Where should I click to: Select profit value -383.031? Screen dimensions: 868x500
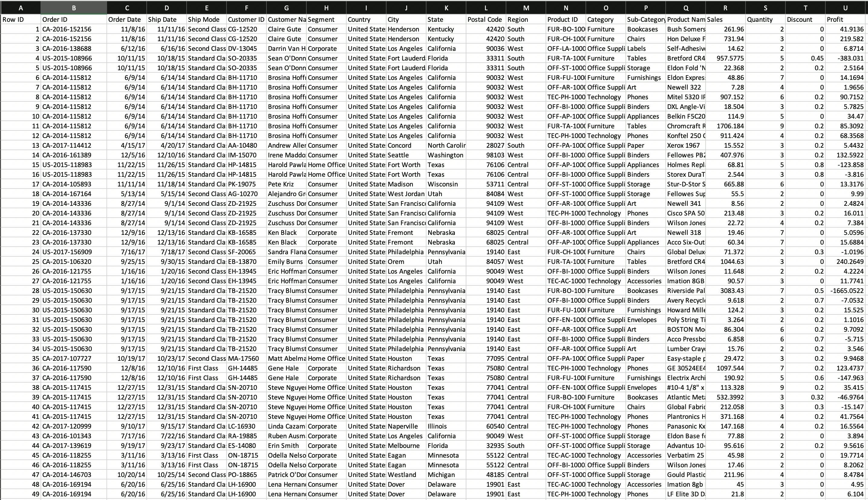(845, 58)
